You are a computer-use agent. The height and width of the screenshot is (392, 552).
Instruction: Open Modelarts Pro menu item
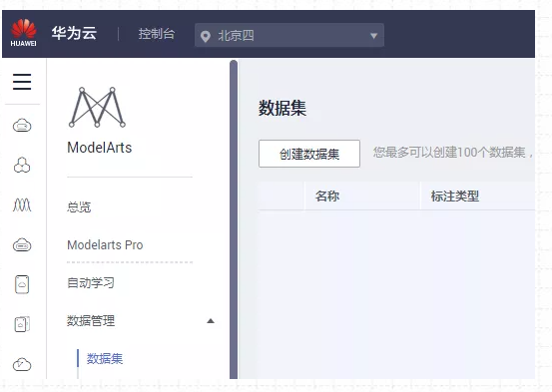pos(105,245)
